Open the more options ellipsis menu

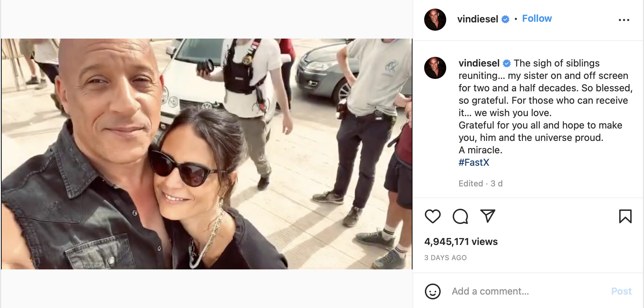pyautogui.click(x=624, y=20)
